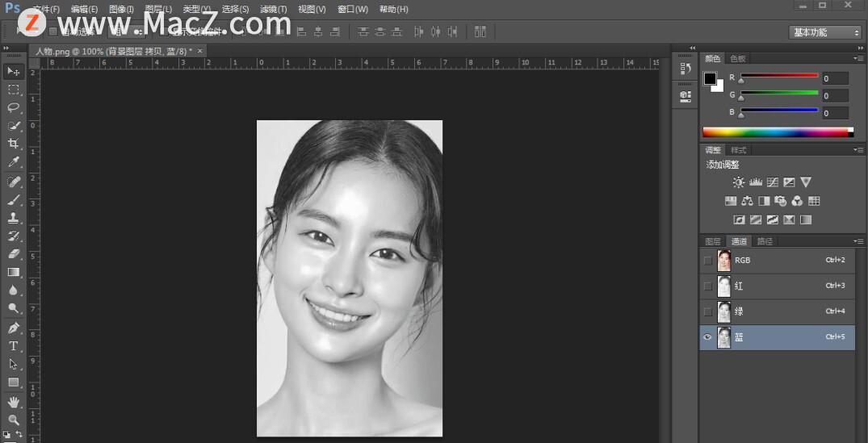
Task: Switch to the 路径 tab
Action: 765,241
